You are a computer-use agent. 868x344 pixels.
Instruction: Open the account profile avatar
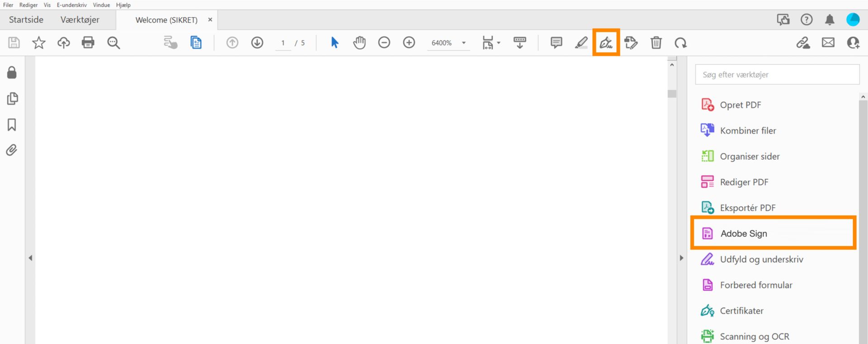pos(853,19)
